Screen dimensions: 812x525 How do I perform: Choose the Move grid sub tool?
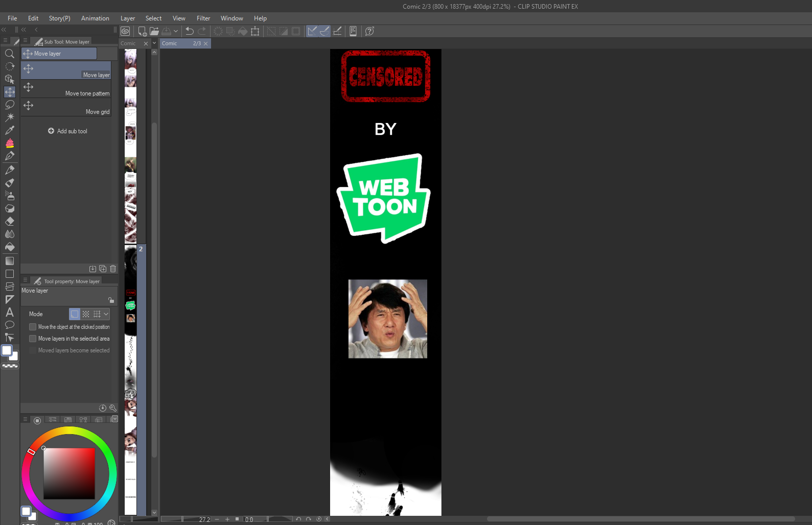coord(66,107)
